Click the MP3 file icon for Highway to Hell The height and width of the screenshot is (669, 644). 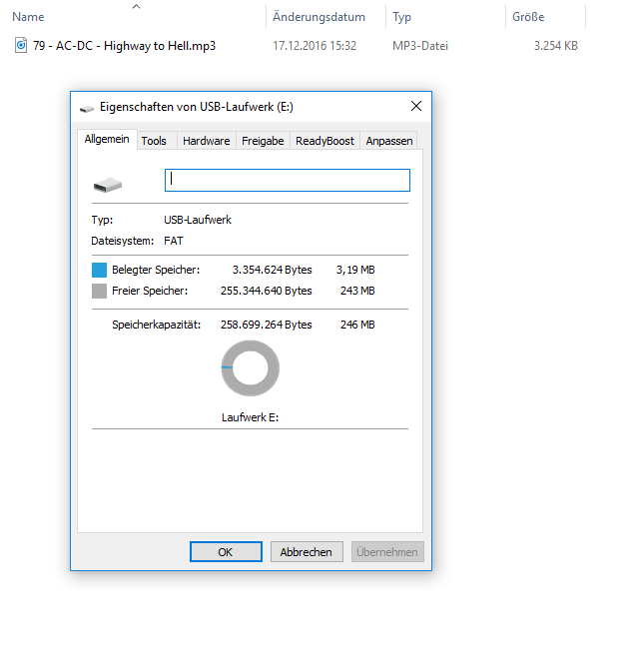pos(21,46)
